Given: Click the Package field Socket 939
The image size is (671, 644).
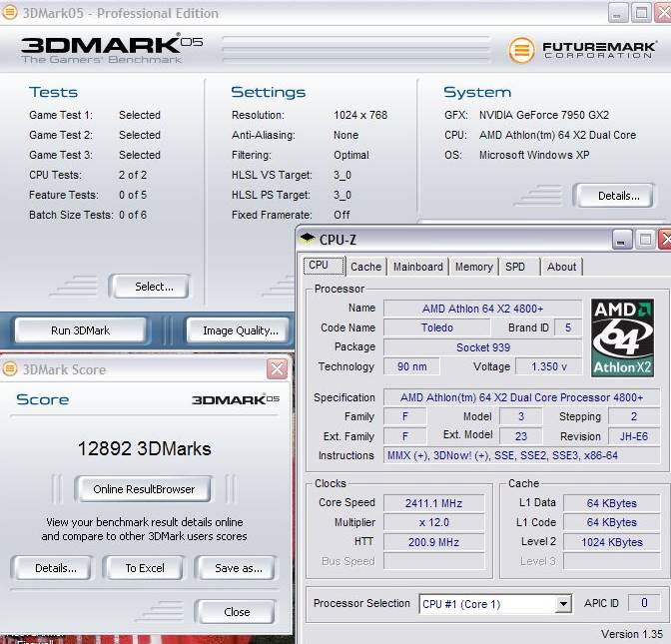Looking at the screenshot, I should pyautogui.click(x=482, y=347).
